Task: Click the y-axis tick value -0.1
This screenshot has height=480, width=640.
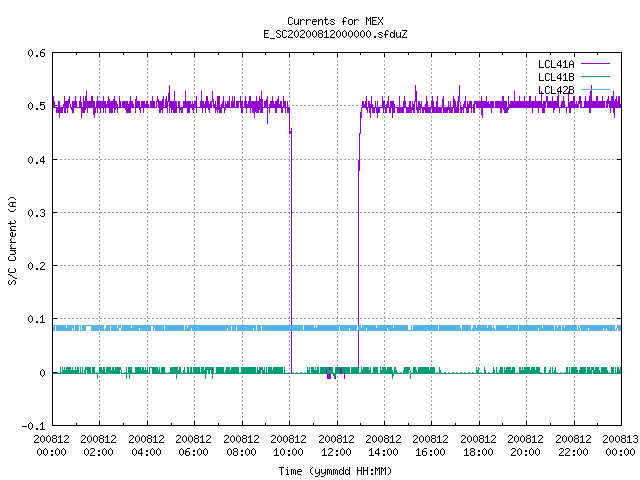Action: 33,426
